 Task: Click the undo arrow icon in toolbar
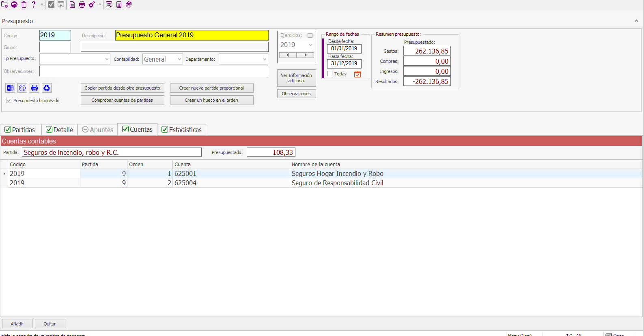14,4
